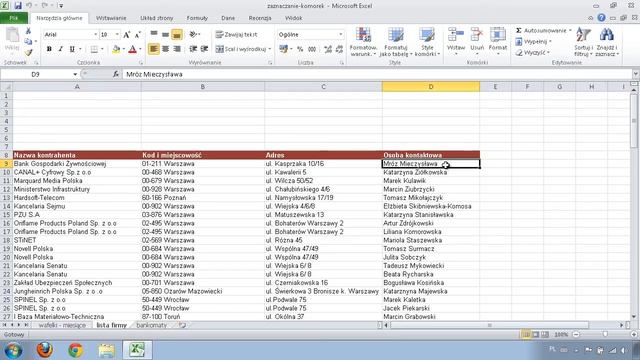Viewport: 640px width, 360px height.
Task: Click inside the formula bar text
Action: pos(154,74)
